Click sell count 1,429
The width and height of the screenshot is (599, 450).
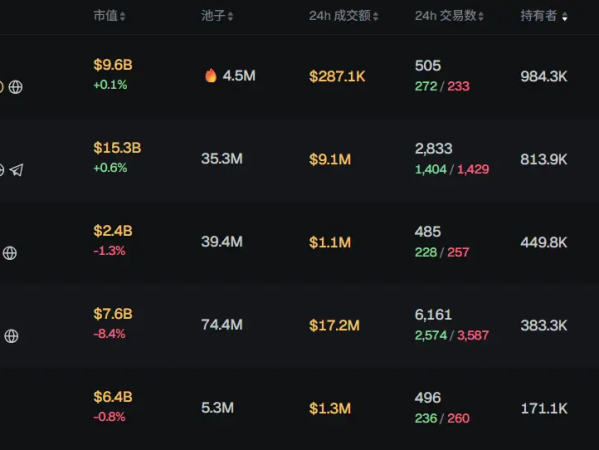473,169
